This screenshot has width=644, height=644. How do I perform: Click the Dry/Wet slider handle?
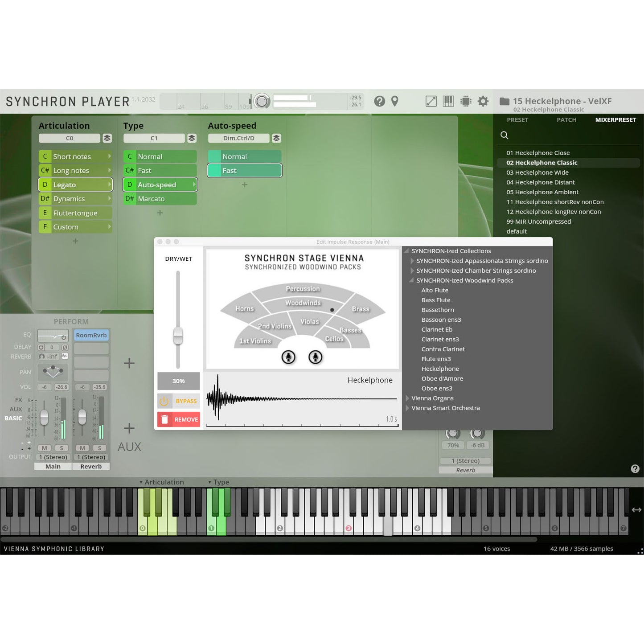(x=178, y=335)
